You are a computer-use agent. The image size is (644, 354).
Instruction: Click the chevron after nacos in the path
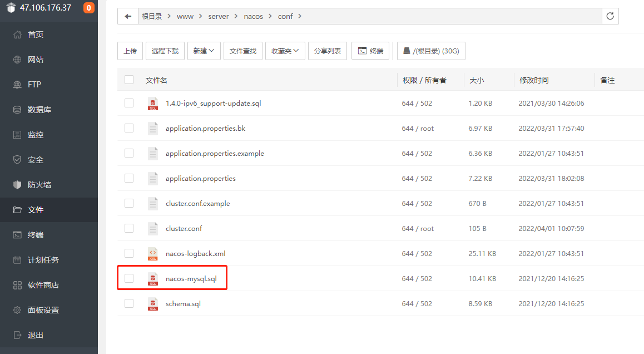pyautogui.click(x=270, y=17)
